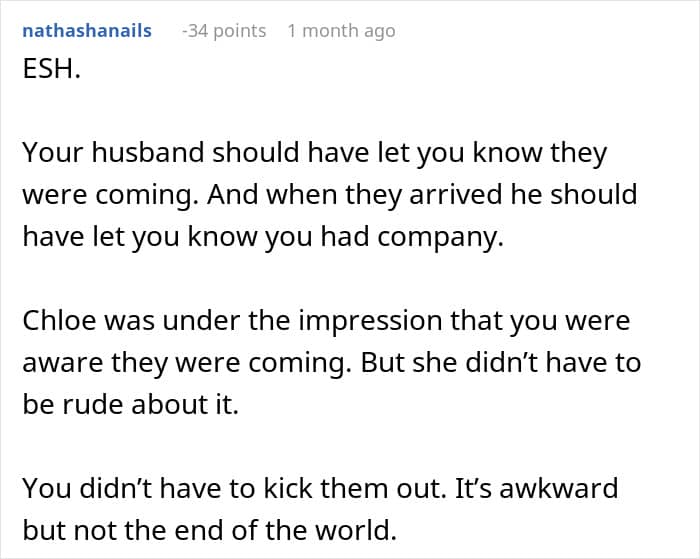The image size is (700, 559).
Task: Open the 1 month ago timestamp permalink
Action: click(342, 31)
